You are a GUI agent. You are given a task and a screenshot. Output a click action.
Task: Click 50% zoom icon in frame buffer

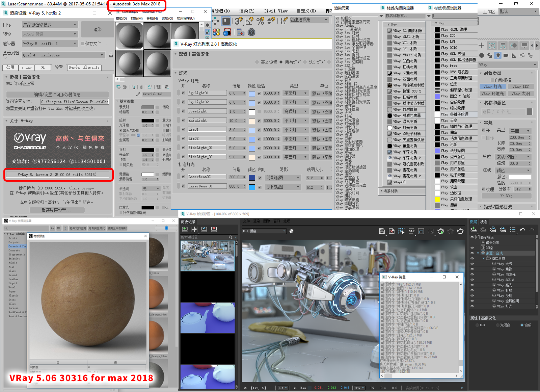411,231
